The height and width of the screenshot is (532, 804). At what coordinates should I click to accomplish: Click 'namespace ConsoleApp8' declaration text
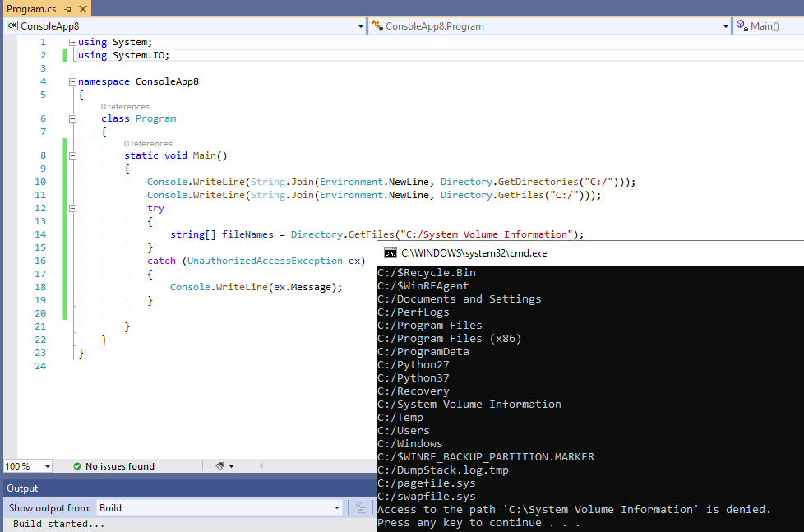tap(138, 81)
